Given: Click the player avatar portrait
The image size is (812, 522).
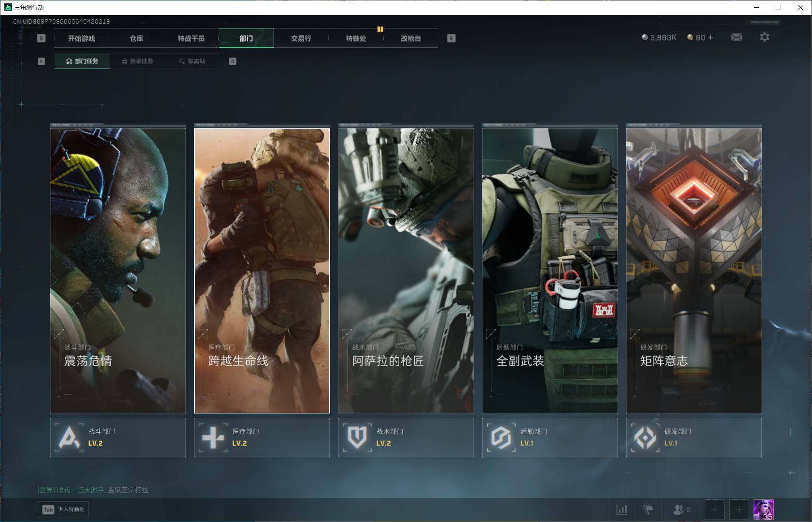Looking at the screenshot, I should point(763,509).
